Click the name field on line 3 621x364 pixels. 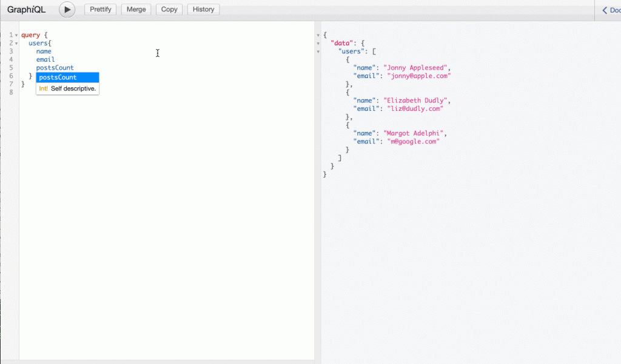[44, 51]
